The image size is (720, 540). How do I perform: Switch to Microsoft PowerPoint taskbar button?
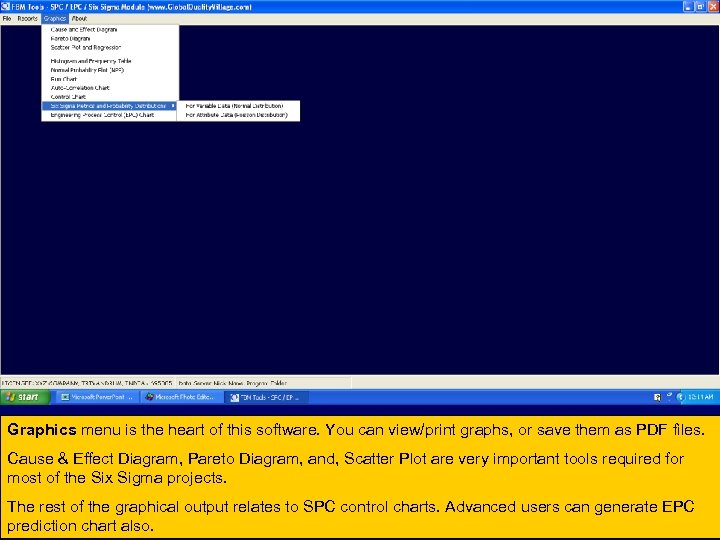point(97,397)
